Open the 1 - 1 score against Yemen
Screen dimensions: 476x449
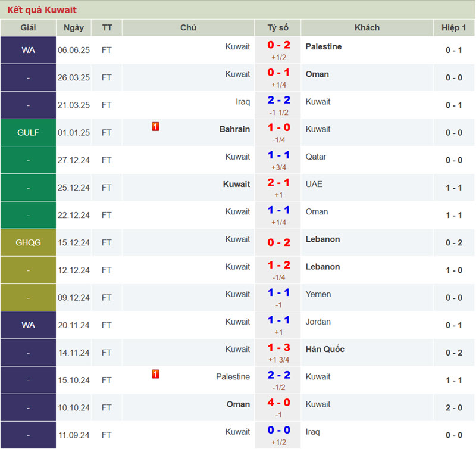[x=278, y=292]
